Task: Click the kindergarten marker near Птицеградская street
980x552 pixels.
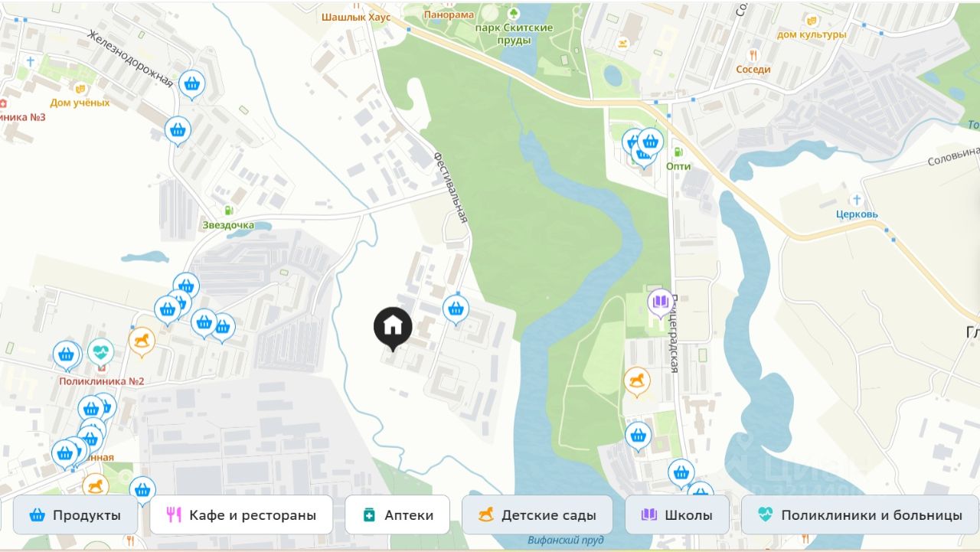Action: tap(636, 381)
